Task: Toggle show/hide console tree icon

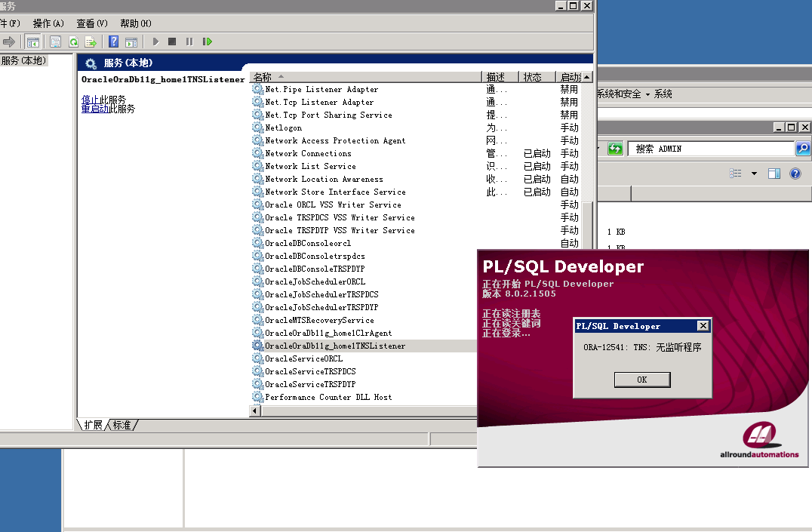Action: [32, 42]
